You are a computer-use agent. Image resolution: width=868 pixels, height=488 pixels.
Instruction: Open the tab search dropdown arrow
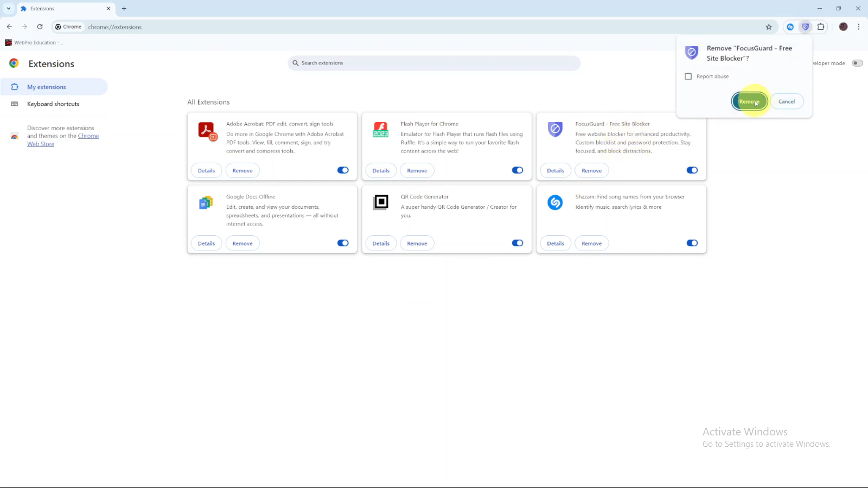click(x=9, y=9)
